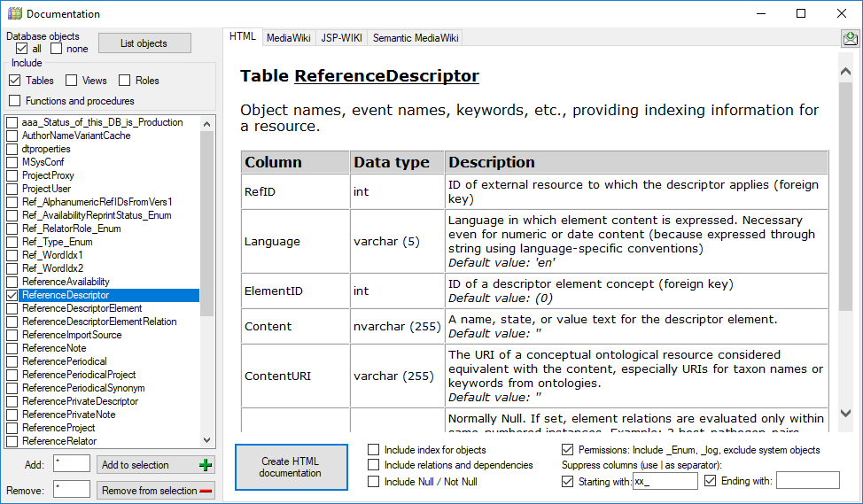The image size is (863, 504).
Task: Click the green plus icon on Add to selection
Action: (206, 465)
